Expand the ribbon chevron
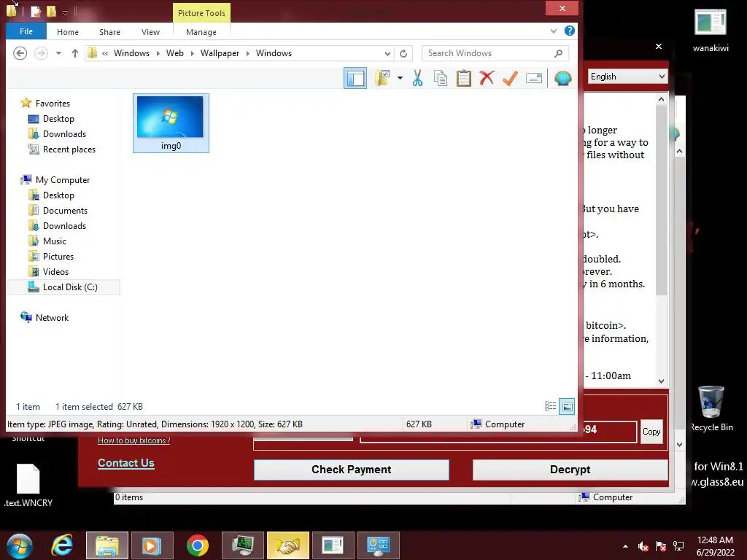This screenshot has width=747, height=560. [x=553, y=31]
